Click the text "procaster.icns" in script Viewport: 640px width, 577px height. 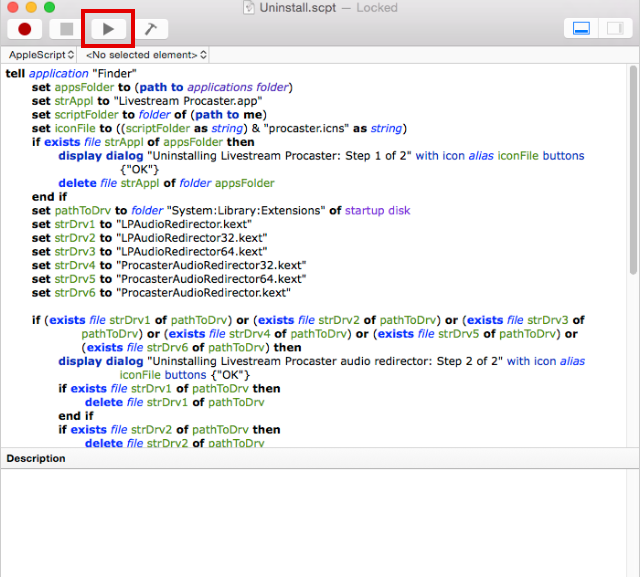(306, 128)
